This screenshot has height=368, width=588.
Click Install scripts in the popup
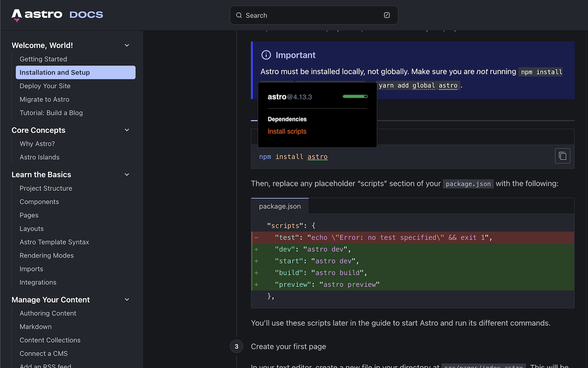coord(287,132)
